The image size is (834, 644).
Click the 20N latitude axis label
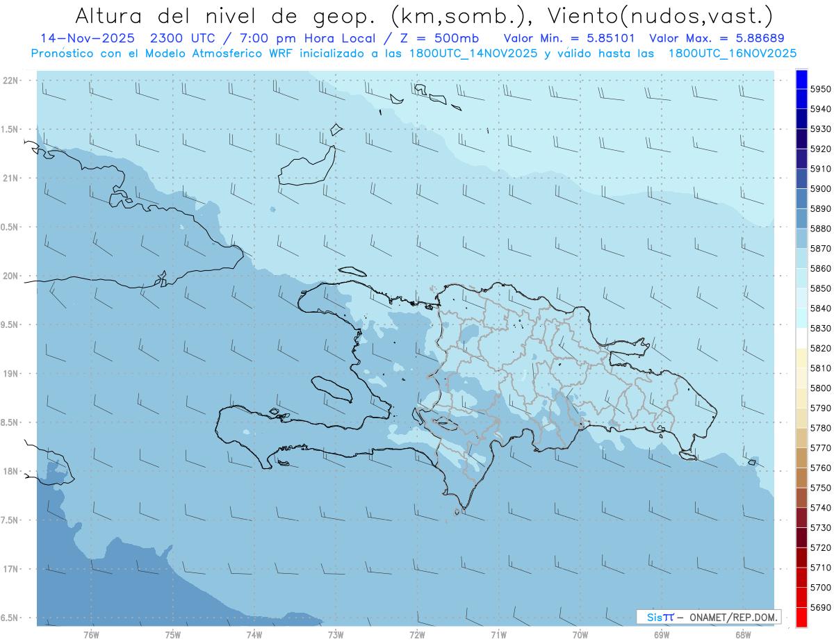point(10,276)
